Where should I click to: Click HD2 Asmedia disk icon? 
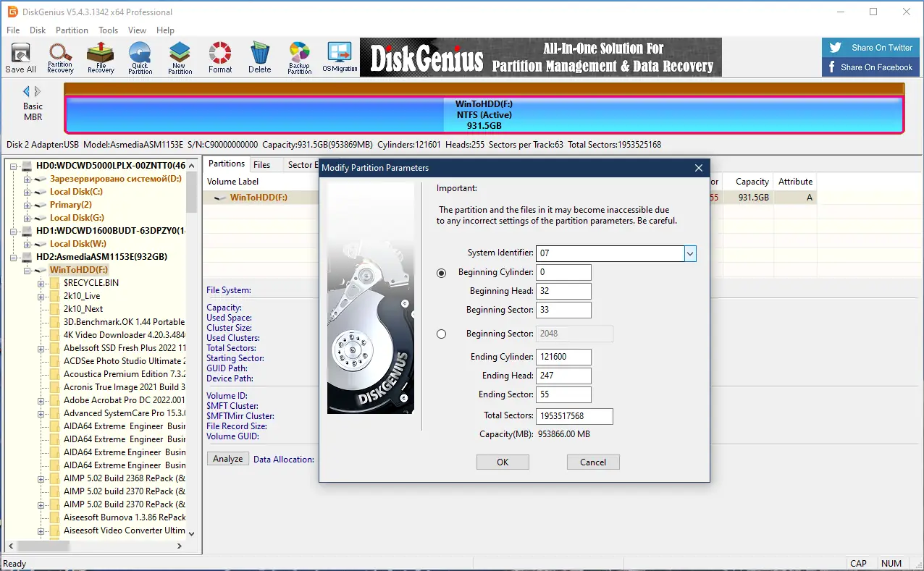tap(28, 257)
